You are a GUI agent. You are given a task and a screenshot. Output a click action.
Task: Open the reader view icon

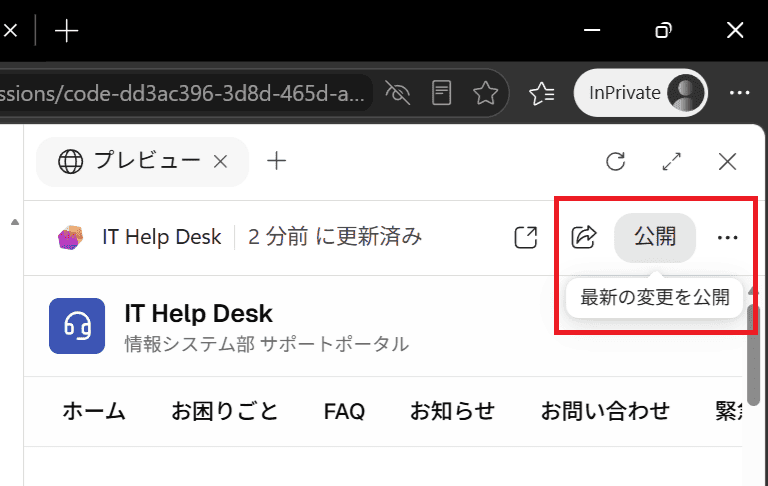(x=441, y=93)
